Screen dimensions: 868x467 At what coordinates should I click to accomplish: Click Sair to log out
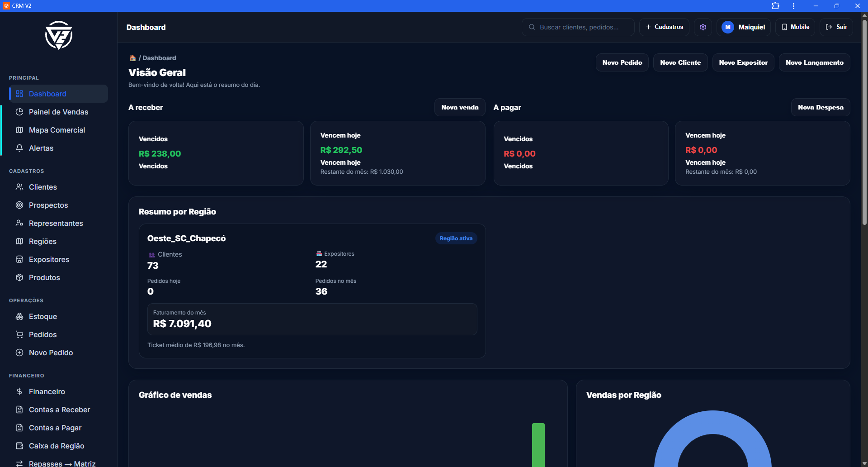tap(836, 27)
